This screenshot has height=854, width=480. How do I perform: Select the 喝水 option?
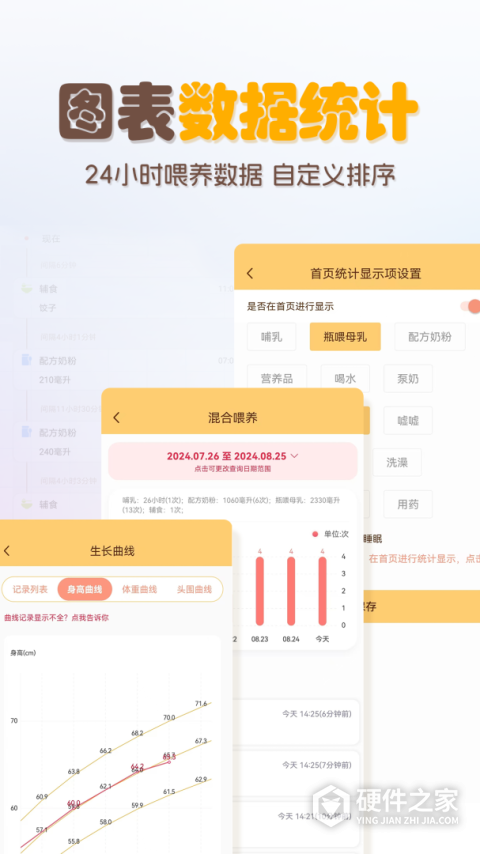pyautogui.click(x=345, y=379)
